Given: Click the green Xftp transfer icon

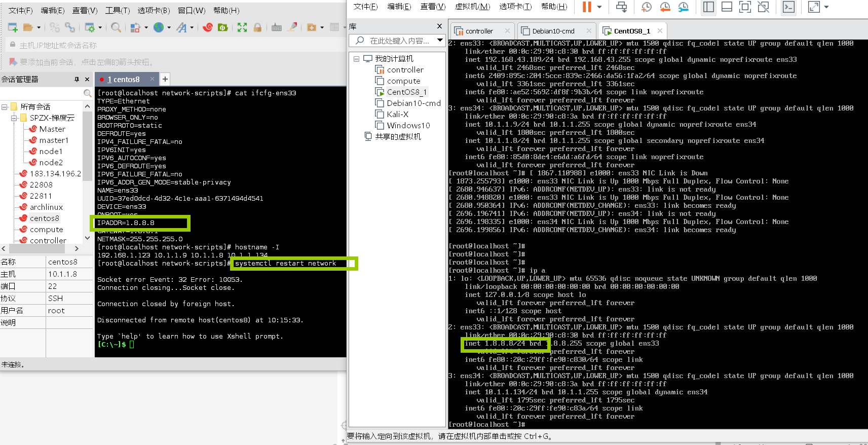Looking at the screenshot, I should pyautogui.click(x=222, y=27).
